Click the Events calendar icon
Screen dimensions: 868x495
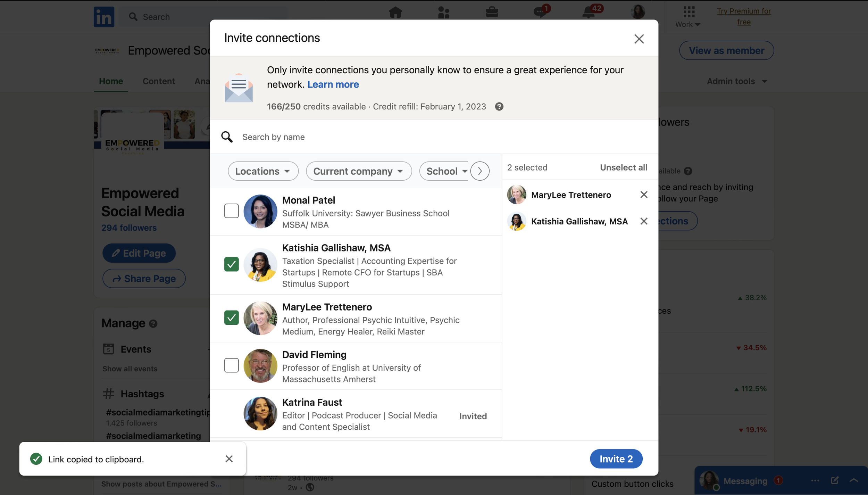click(x=108, y=349)
